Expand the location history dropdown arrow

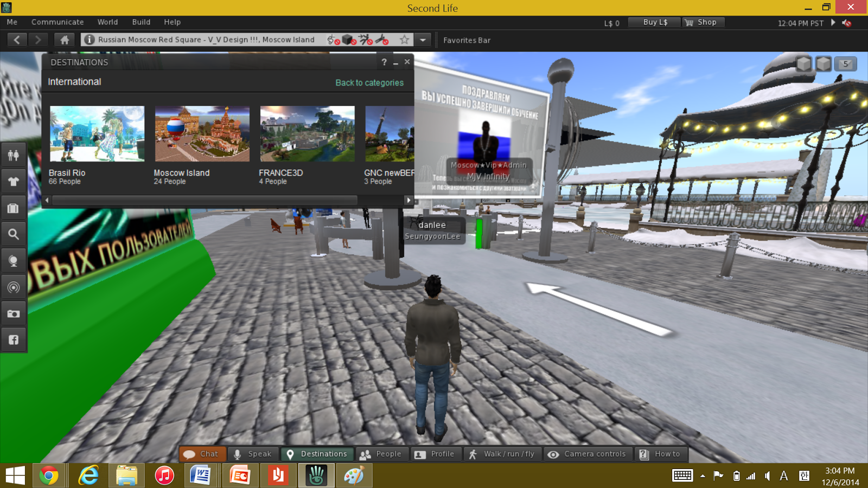click(x=423, y=40)
